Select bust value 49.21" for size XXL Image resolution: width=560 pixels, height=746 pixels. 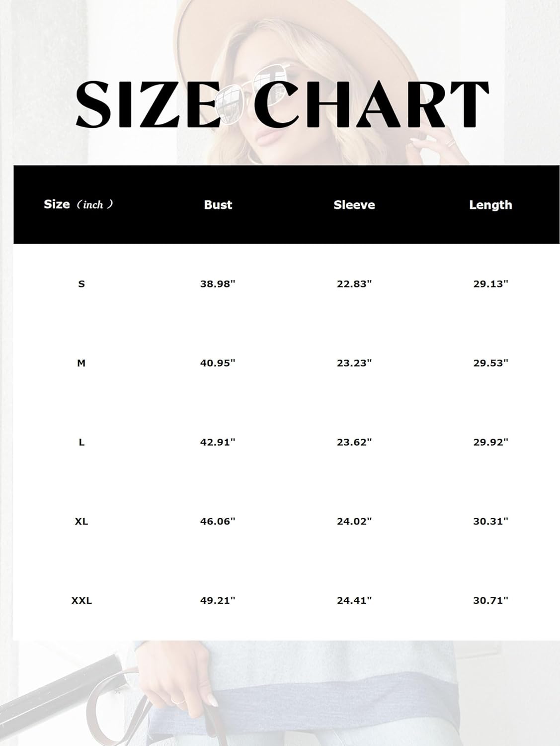218,600
